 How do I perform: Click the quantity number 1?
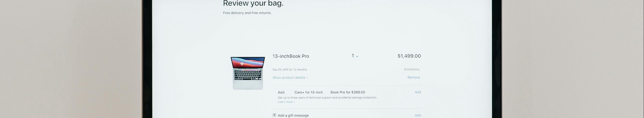click(353, 56)
